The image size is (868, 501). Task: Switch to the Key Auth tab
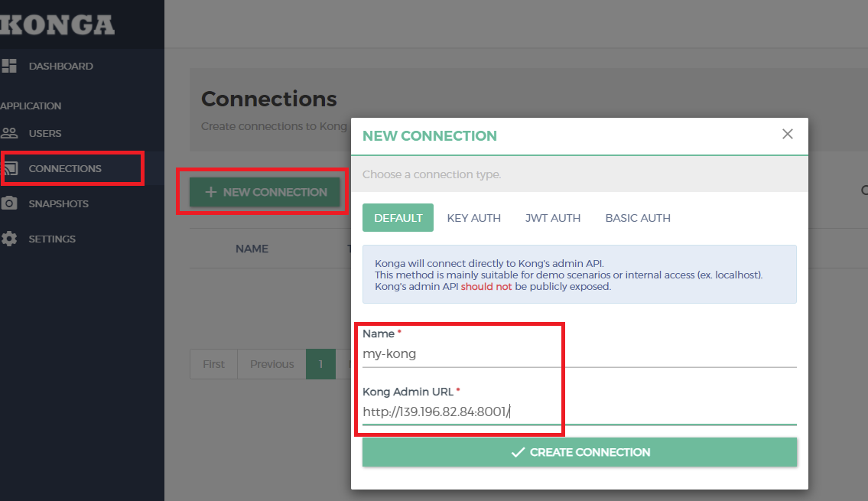click(474, 218)
